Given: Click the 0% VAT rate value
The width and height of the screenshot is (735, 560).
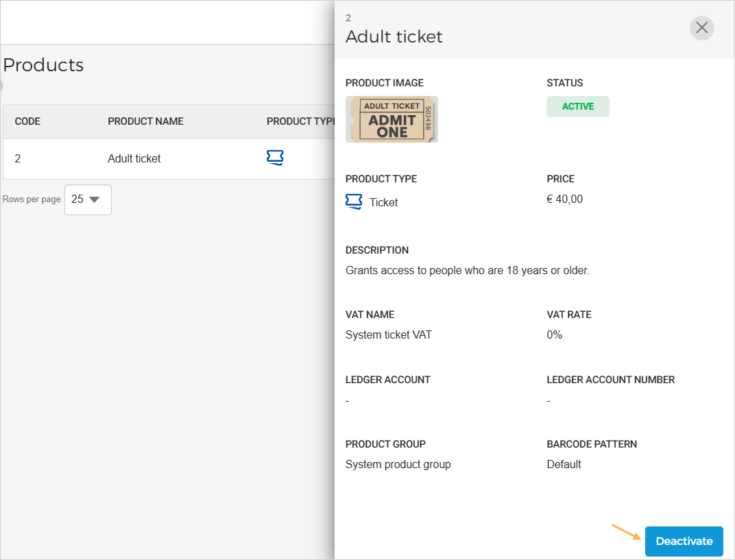Looking at the screenshot, I should point(555,335).
